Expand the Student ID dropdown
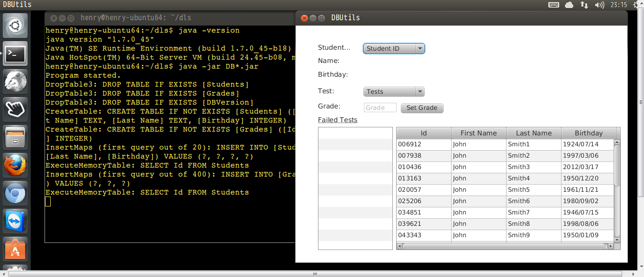This screenshot has height=277, width=644. click(394, 48)
